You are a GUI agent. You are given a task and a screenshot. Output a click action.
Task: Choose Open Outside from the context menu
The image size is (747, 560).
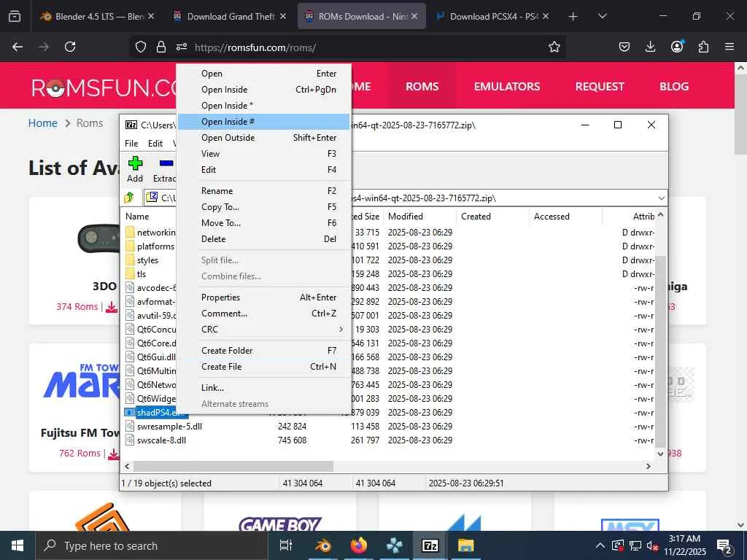click(x=264, y=138)
